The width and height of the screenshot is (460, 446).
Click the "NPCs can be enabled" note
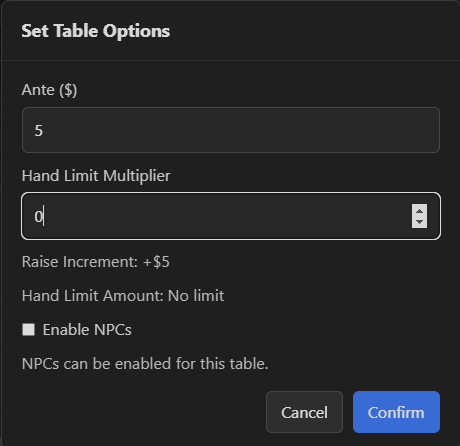point(145,363)
